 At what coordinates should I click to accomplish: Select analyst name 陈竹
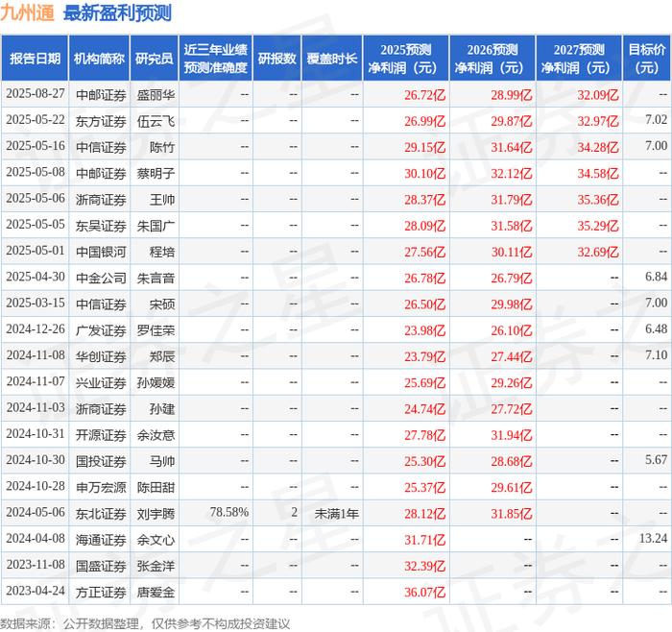pyautogui.click(x=162, y=148)
